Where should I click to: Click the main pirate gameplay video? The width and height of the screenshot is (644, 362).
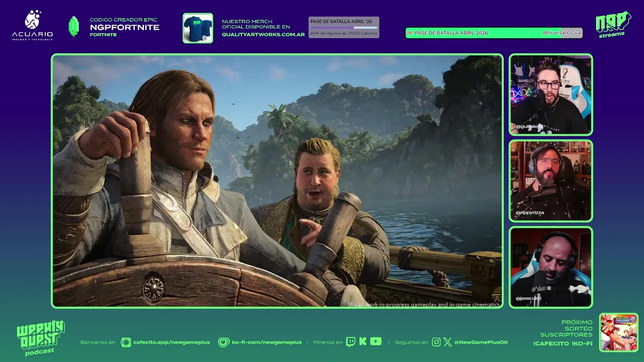click(277, 181)
